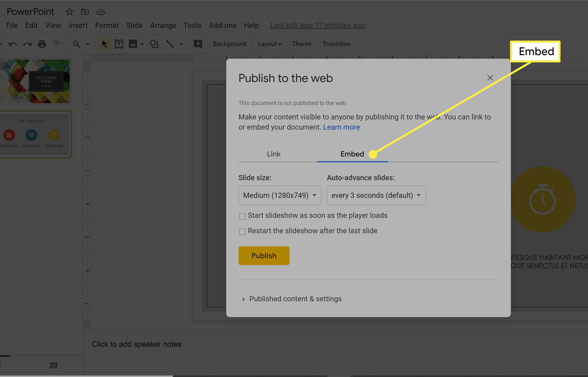This screenshot has height=377, width=588.
Task: Click the Theme button in toolbar
Action: 302,44
